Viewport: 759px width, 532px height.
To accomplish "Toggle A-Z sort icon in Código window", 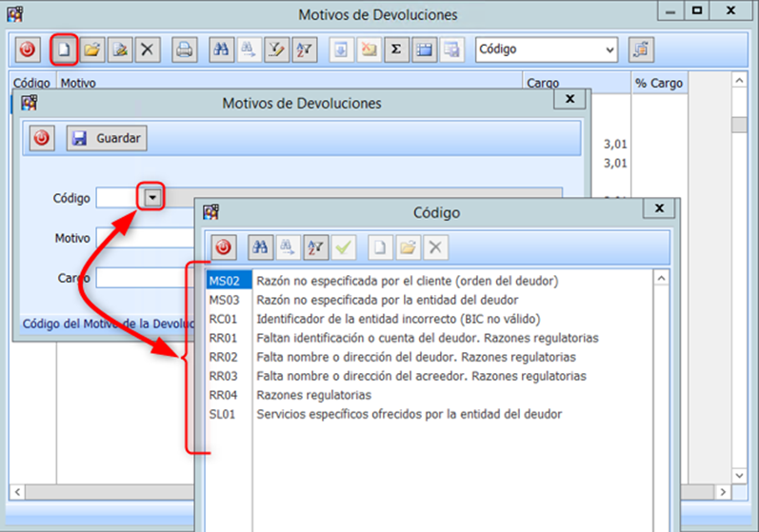I will tap(315, 247).
